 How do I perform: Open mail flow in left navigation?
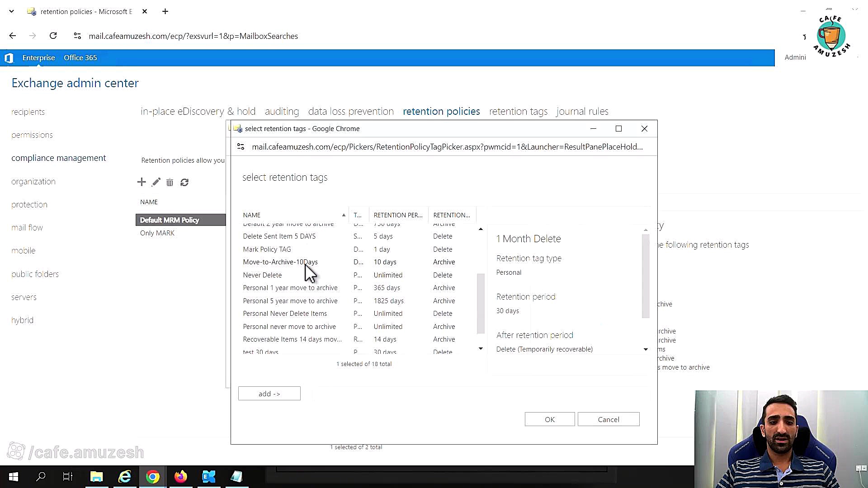(27, 228)
